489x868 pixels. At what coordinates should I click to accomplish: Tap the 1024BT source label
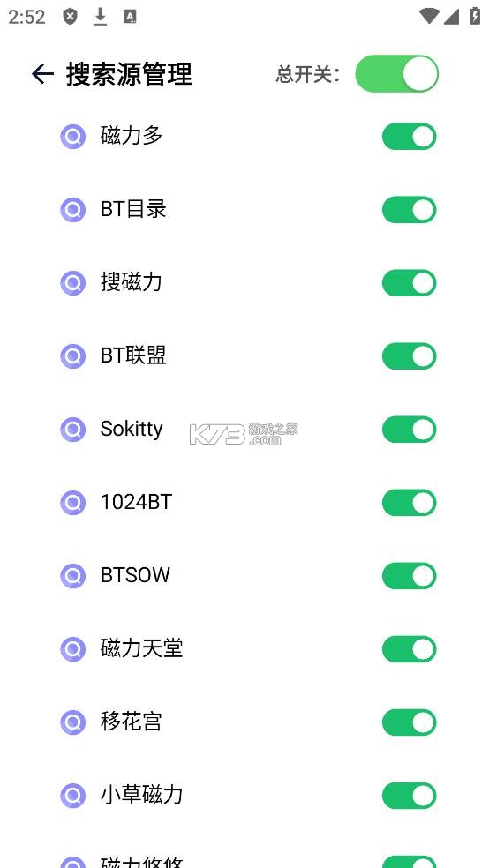pyautogui.click(x=136, y=502)
